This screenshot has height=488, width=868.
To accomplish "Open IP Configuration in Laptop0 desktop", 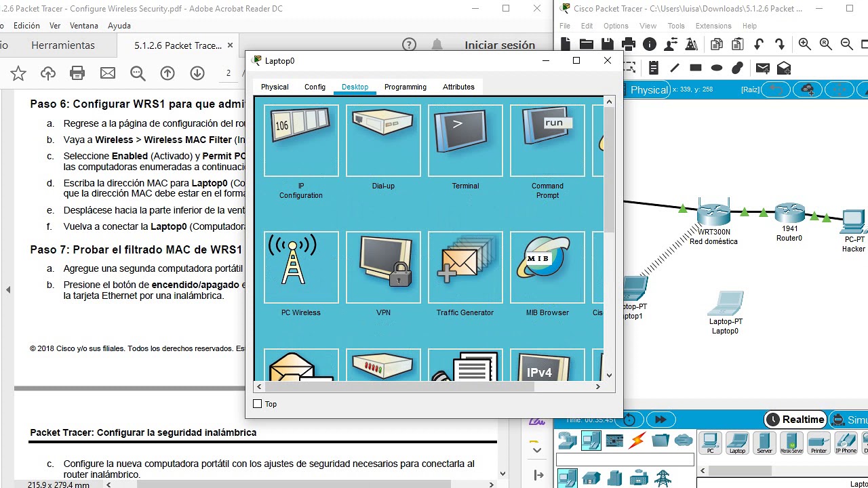I will pos(301,141).
